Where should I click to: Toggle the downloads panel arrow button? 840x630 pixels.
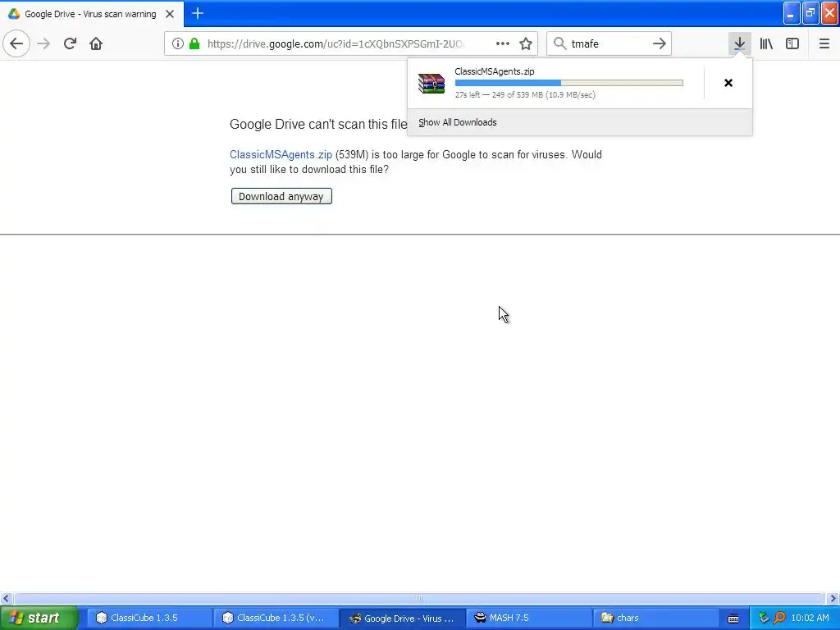[739, 43]
